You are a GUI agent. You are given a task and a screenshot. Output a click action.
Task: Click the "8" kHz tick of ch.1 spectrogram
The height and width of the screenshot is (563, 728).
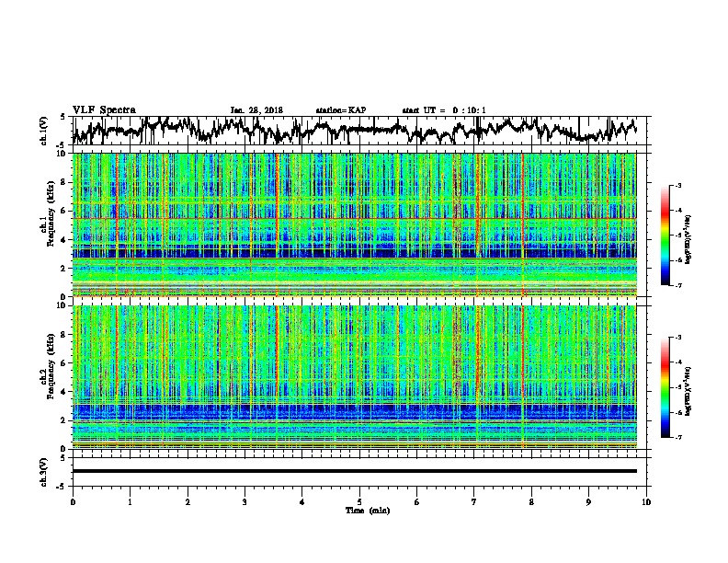pyautogui.click(x=63, y=182)
